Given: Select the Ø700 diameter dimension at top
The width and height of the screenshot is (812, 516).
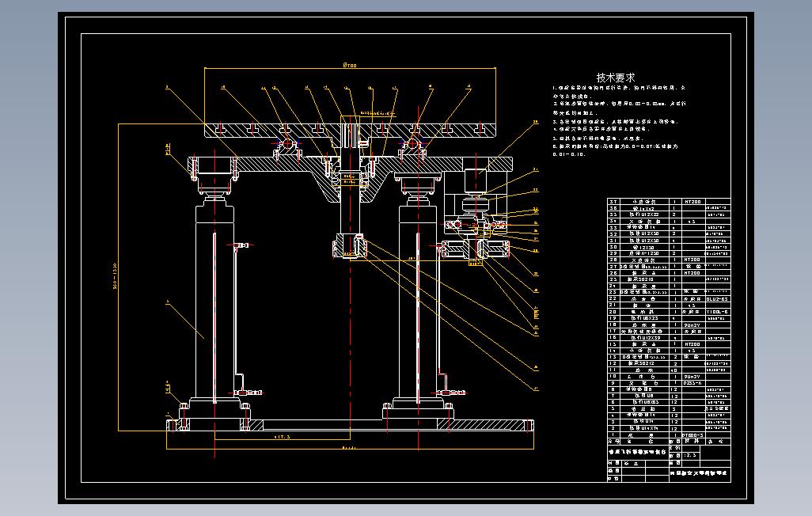Looking at the screenshot, I should pos(350,65).
